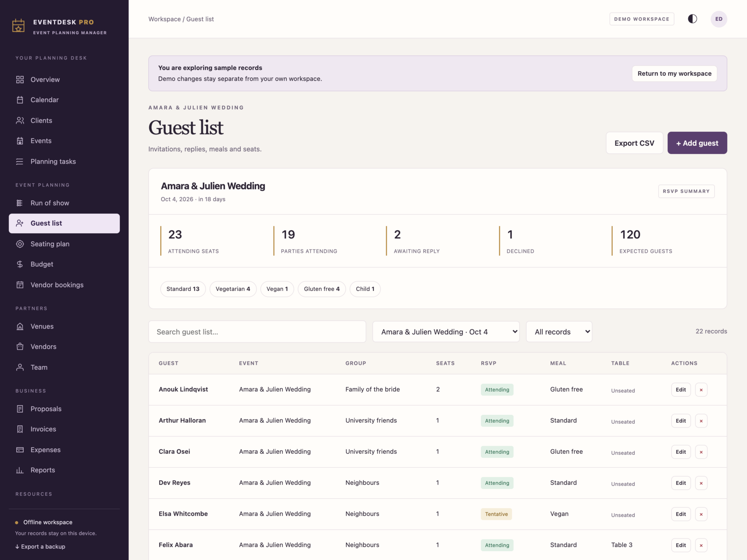Open the ED user avatar

[x=719, y=19]
